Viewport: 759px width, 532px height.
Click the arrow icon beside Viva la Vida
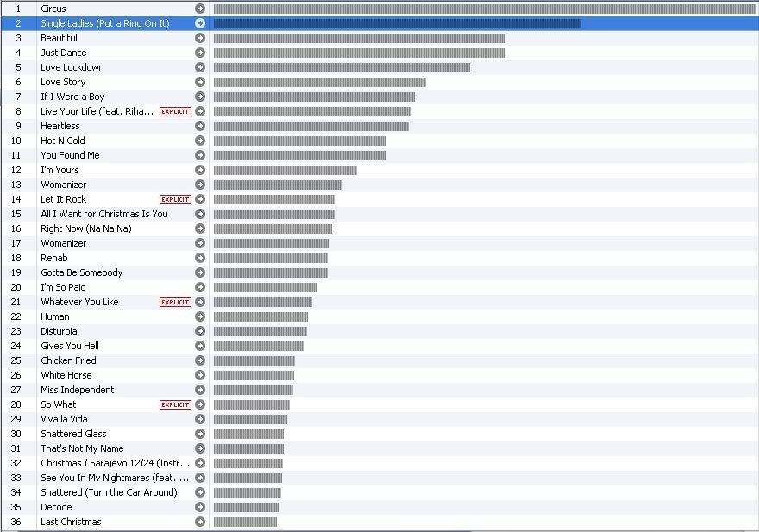pos(200,419)
